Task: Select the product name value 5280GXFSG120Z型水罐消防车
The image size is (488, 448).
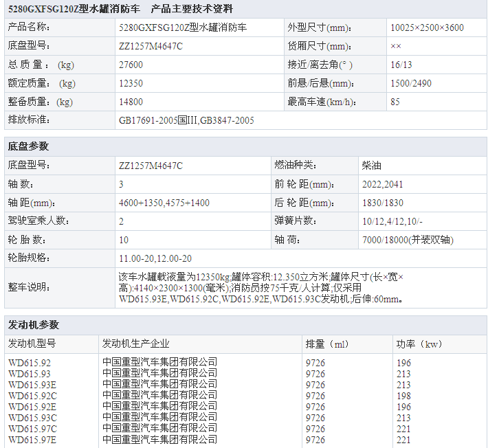Action: click(x=183, y=28)
